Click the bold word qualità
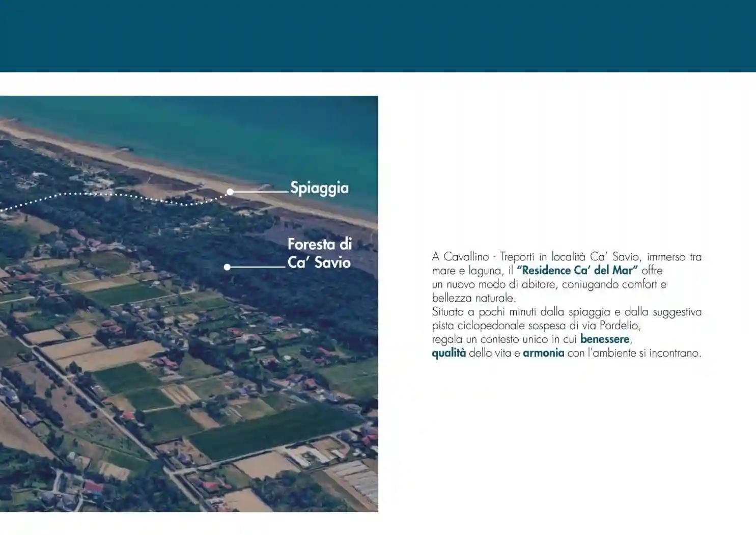 click(449, 353)
